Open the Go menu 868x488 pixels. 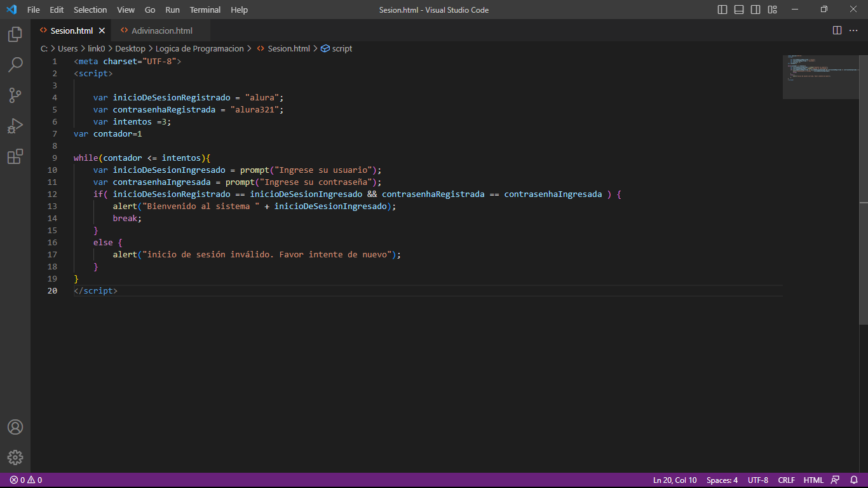pyautogui.click(x=150, y=10)
